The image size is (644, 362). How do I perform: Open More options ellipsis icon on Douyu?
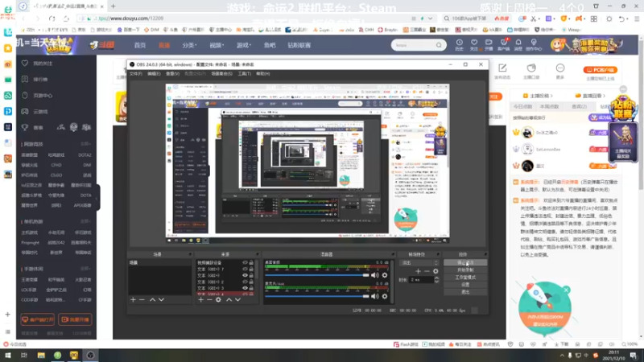(560, 68)
